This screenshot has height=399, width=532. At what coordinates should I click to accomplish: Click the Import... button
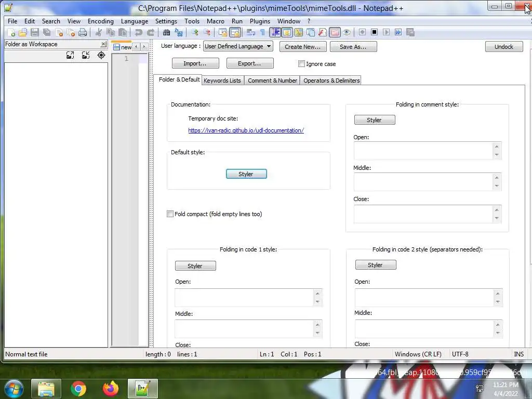coord(195,63)
